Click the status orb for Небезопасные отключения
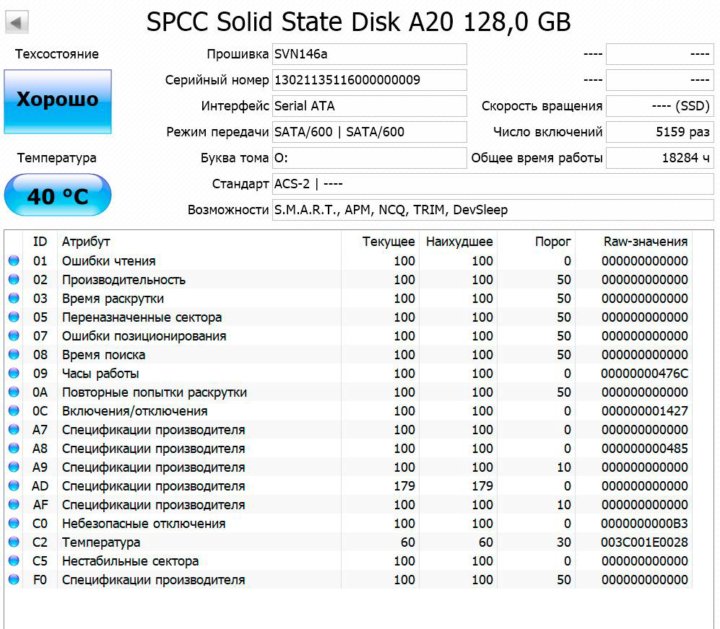This screenshot has width=720, height=629. point(14,524)
